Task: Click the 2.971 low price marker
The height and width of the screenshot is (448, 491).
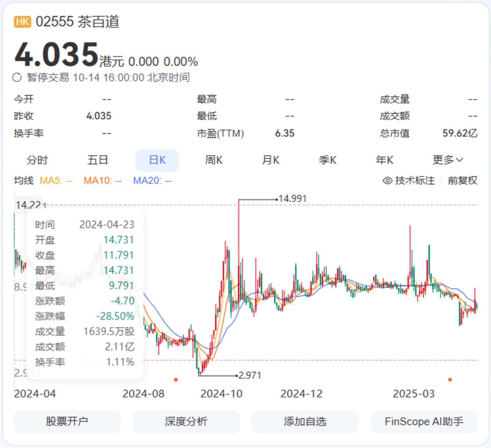Action: (x=249, y=375)
